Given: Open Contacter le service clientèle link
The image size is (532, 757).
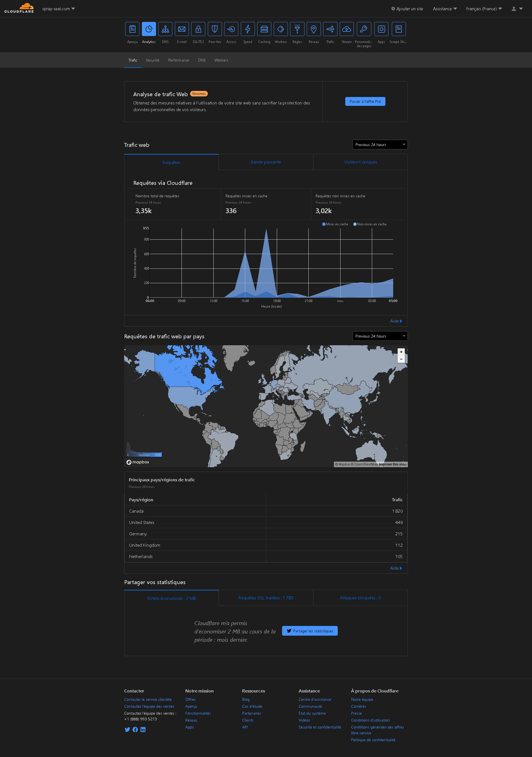Looking at the screenshot, I should pyautogui.click(x=148, y=699).
